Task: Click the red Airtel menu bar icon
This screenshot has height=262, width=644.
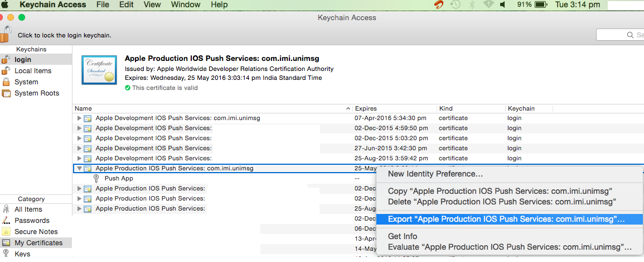Action: coord(440,5)
